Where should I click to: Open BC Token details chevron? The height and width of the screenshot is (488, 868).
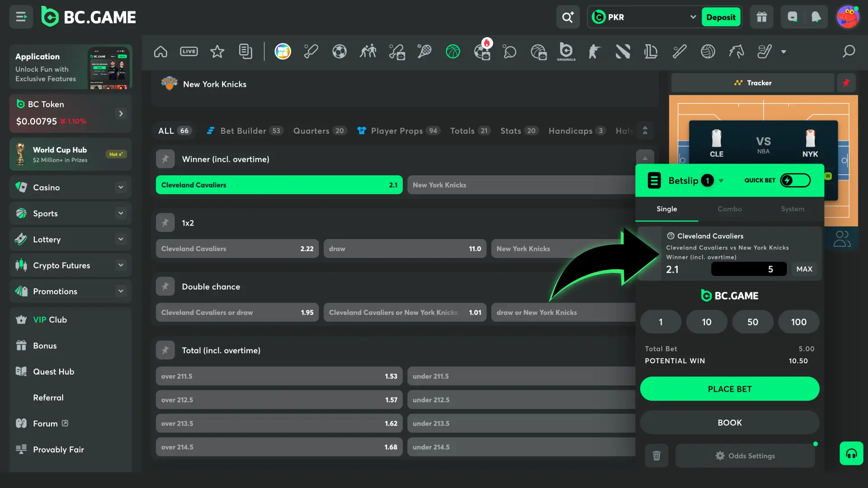[x=121, y=113]
